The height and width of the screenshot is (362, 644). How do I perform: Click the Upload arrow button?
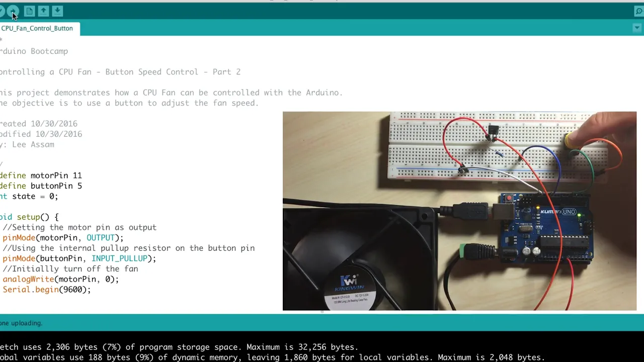click(13, 11)
